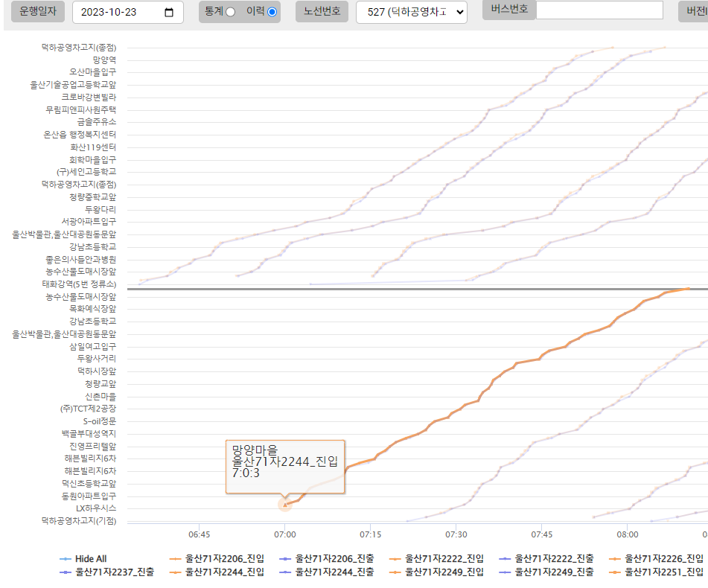Select the 이력 radio button

272,12
